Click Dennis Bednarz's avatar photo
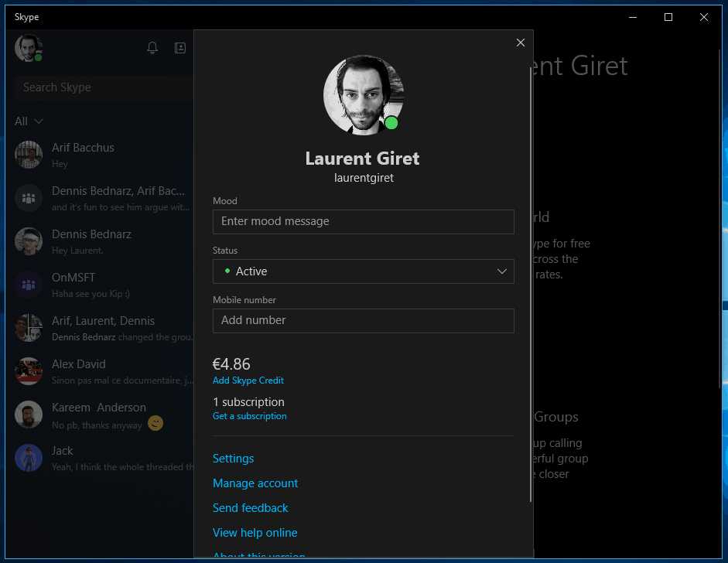This screenshot has height=563, width=728. [x=29, y=241]
